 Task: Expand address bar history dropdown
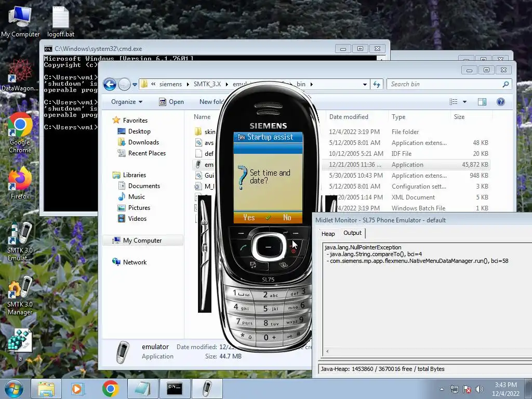pyautogui.click(x=365, y=85)
